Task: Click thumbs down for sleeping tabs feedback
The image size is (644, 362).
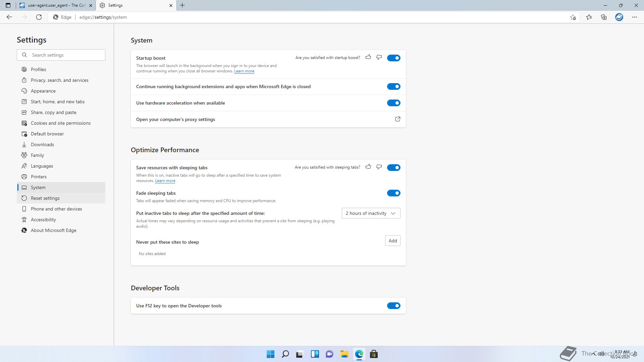Action: coord(379,167)
